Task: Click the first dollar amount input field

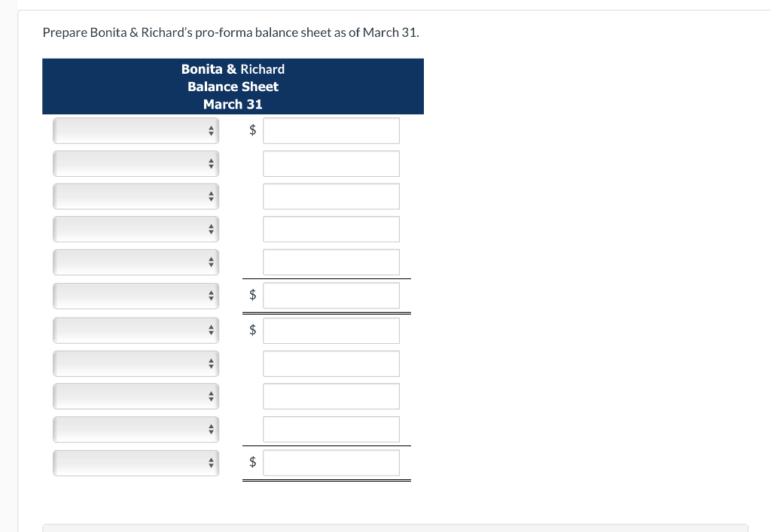Action: click(331, 130)
